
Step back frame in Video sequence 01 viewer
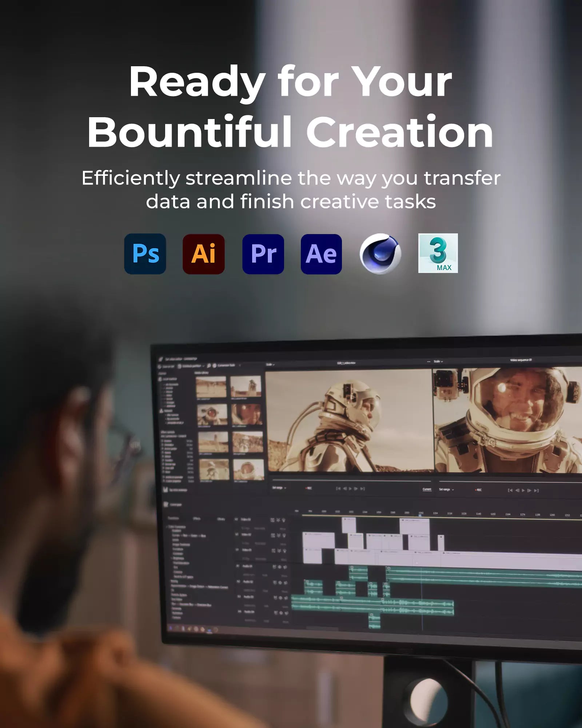click(x=517, y=490)
